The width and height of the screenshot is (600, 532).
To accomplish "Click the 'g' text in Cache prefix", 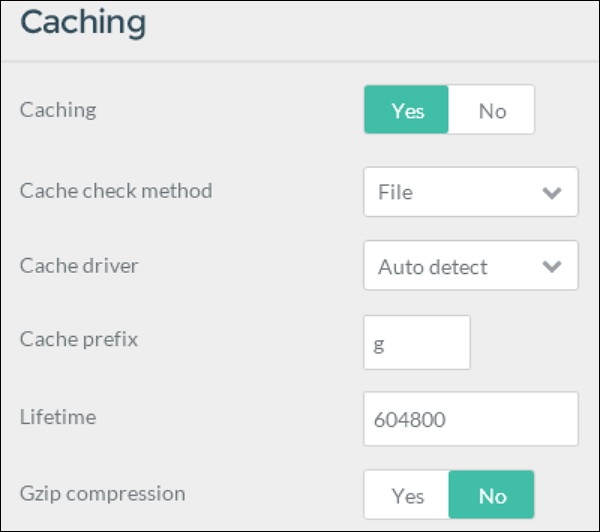I will pos(379,345).
